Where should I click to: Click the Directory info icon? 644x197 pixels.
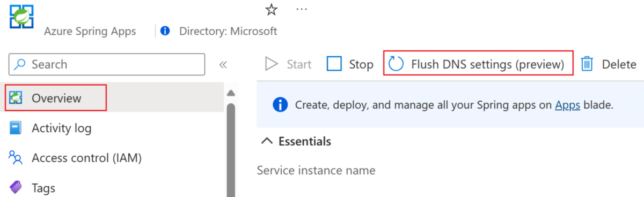pos(165,31)
